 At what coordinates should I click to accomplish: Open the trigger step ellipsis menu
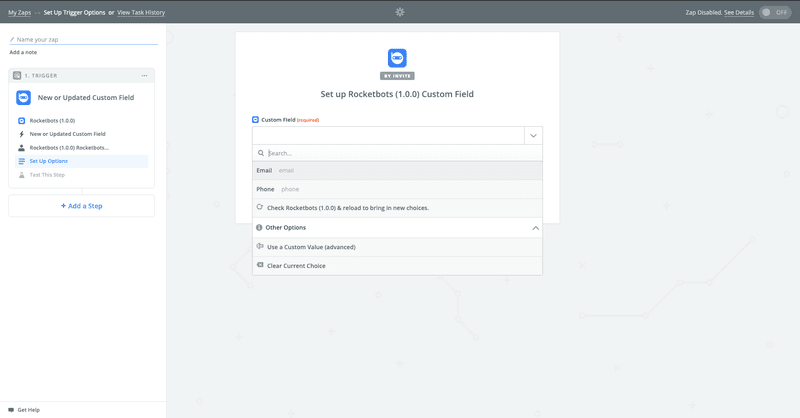144,76
